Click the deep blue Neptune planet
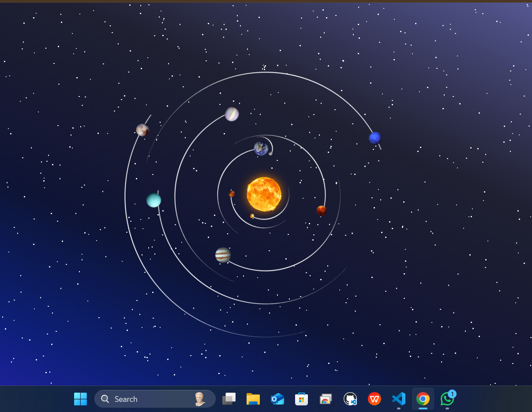 click(x=375, y=138)
